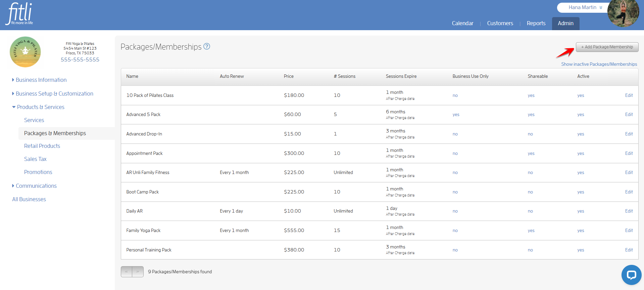Show inactive Packages/Memberships

pos(599,64)
